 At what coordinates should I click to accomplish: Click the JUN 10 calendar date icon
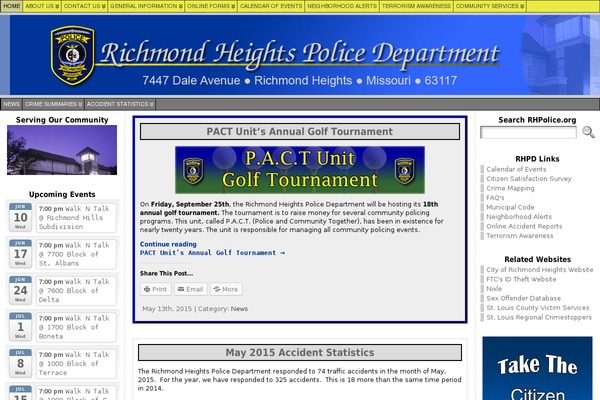[20, 217]
